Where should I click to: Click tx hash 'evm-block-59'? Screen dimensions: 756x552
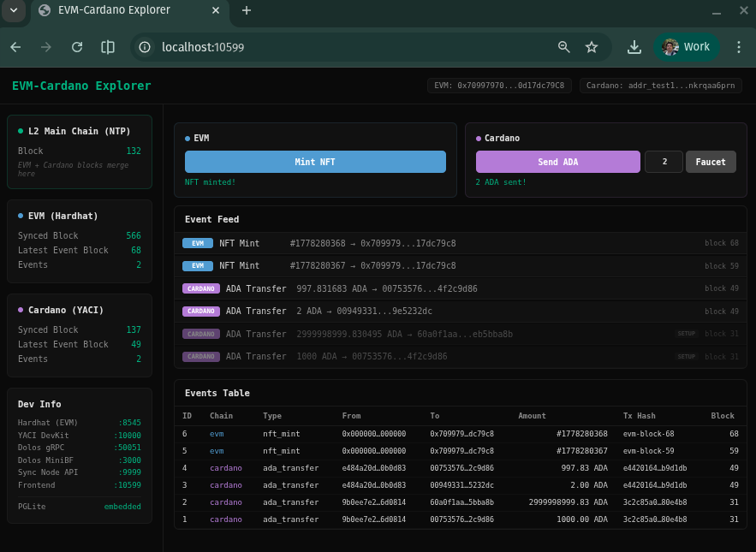tap(648, 451)
